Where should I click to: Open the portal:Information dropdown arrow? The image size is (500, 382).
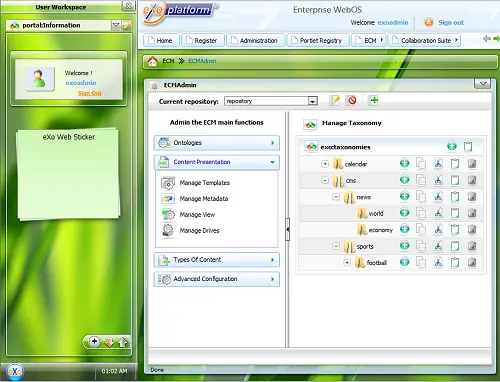pyautogui.click(x=116, y=25)
